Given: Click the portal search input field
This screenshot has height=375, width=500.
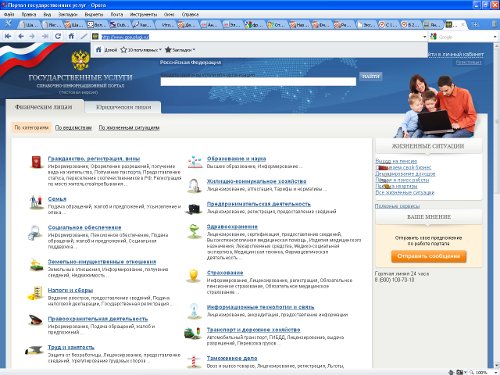Looking at the screenshot, I should point(258,82).
